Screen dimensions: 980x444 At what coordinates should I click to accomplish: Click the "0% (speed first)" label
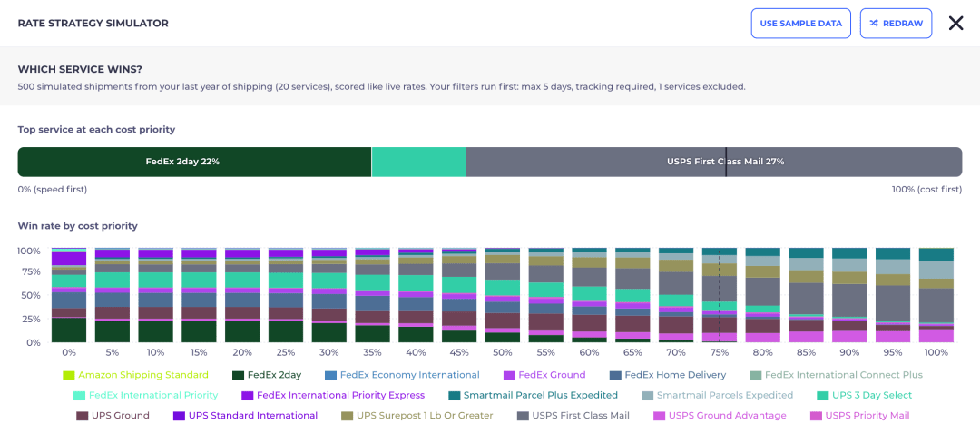coord(53,189)
